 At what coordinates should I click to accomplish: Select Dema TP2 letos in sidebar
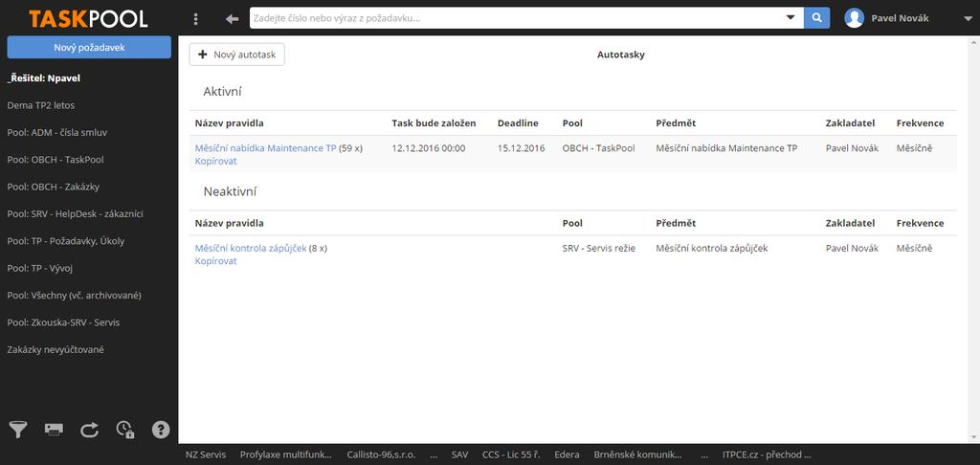pos(40,105)
